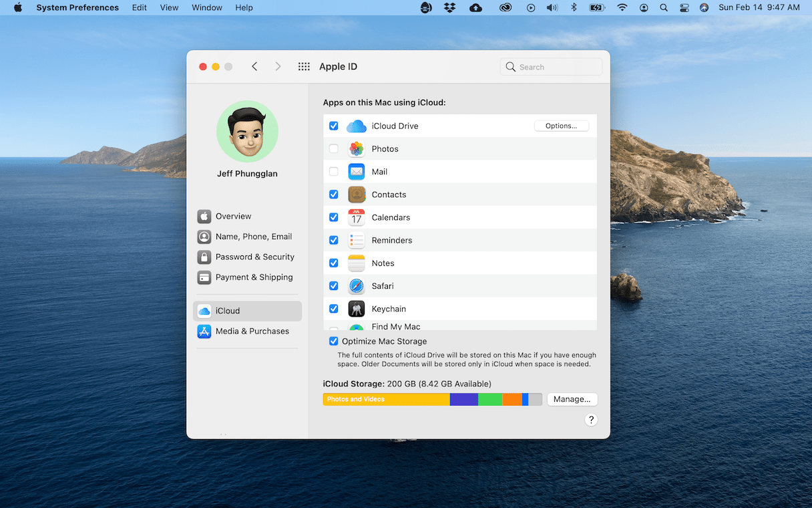Open Control Center in menu bar
Image resolution: width=812 pixels, height=508 pixels.
pos(684,8)
